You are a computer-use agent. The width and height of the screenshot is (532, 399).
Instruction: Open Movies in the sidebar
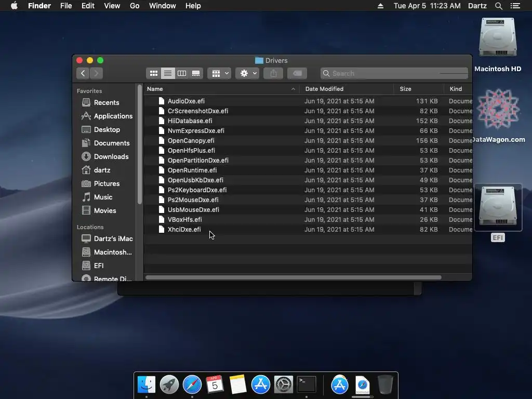(x=99, y=211)
